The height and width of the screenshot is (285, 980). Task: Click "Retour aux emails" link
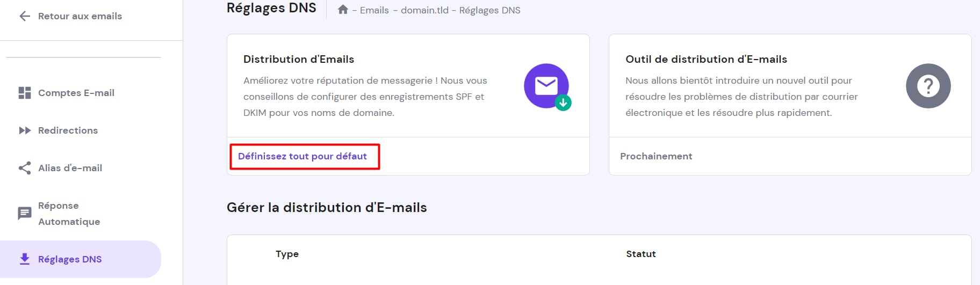click(80, 16)
